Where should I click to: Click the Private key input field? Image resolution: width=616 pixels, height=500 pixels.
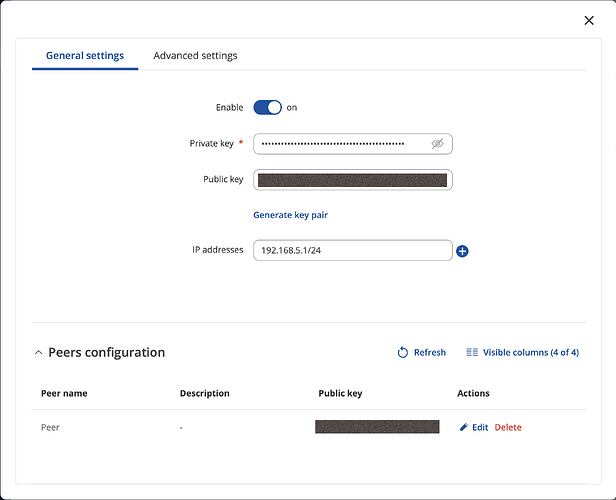click(352, 144)
